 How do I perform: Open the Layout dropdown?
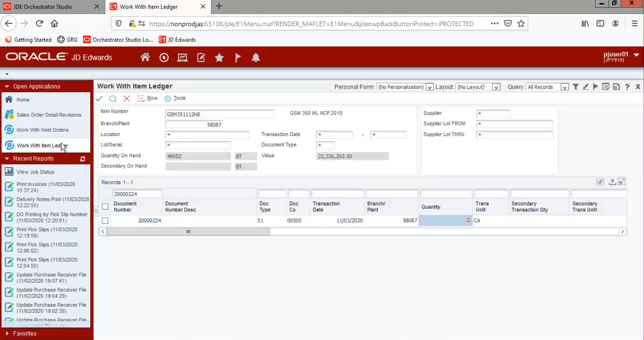[496, 87]
